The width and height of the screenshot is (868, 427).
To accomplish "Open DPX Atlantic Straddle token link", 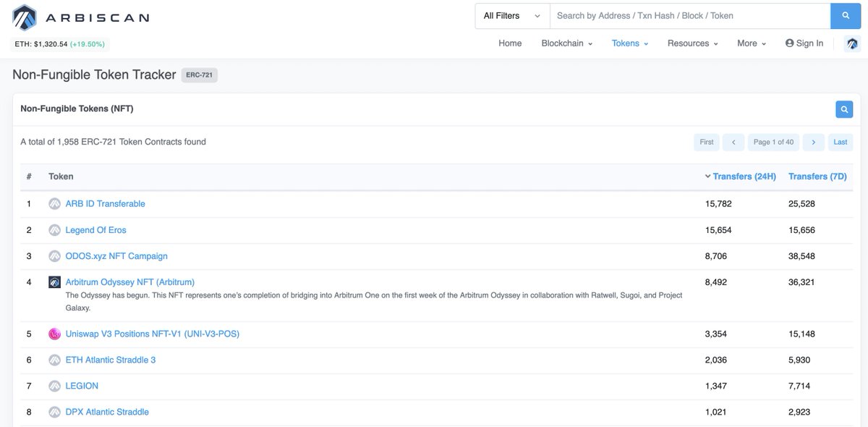I will coord(107,413).
